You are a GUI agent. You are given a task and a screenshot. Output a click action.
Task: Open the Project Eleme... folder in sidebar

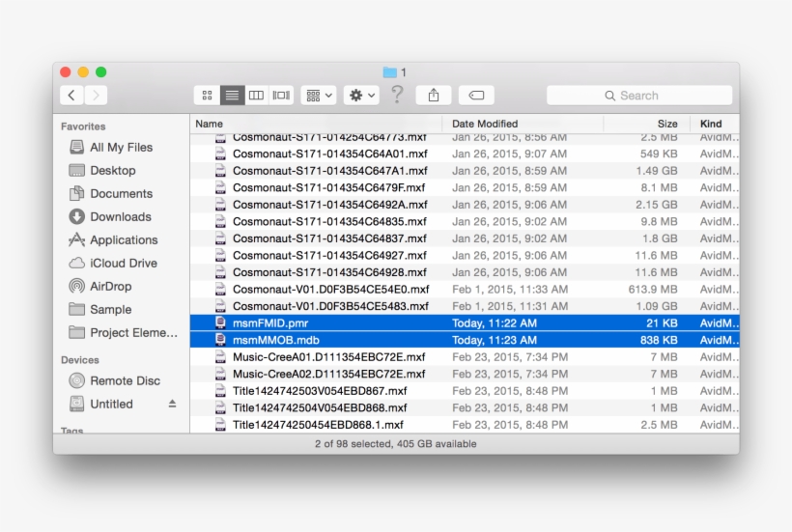123,333
